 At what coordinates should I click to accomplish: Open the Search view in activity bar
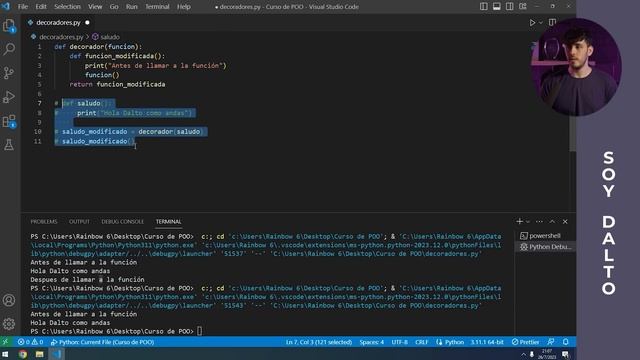pos(9,49)
